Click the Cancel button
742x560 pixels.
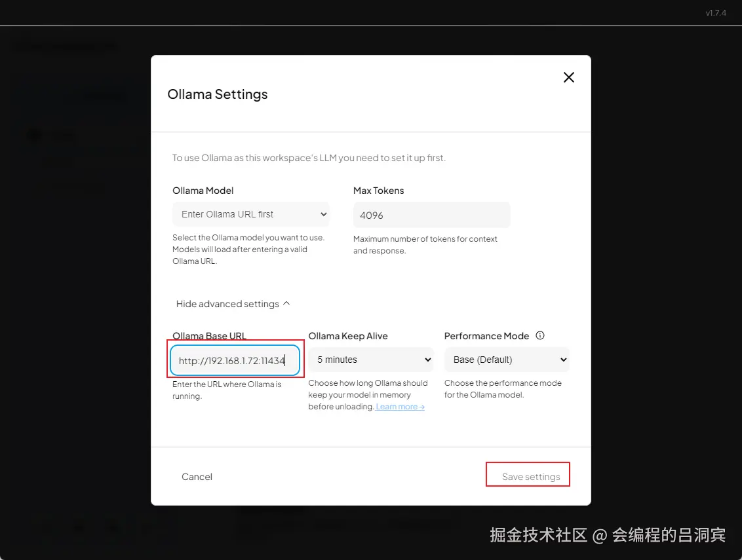point(197,477)
